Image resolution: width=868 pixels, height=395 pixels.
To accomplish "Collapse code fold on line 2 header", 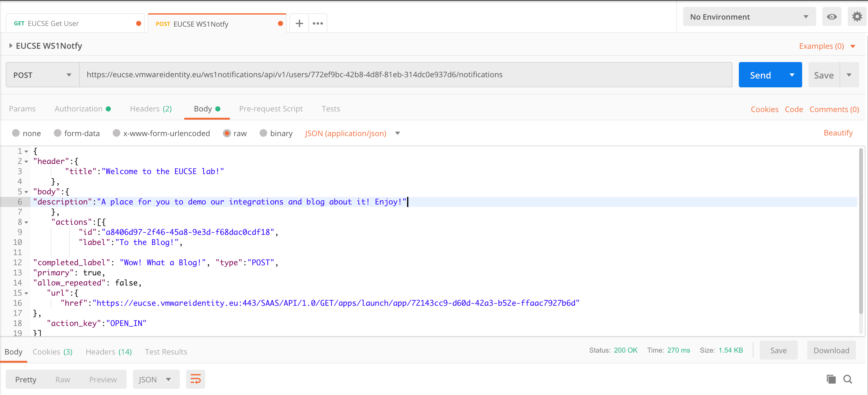I will 26,161.
